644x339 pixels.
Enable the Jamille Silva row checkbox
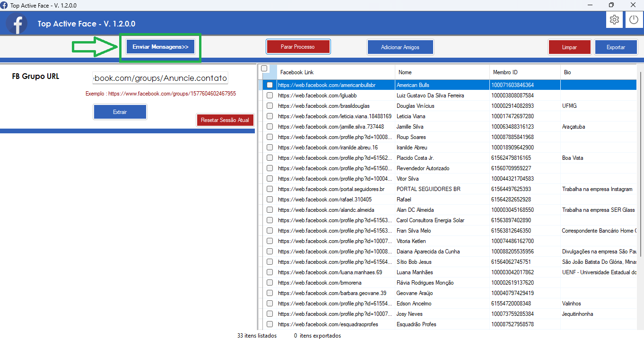(270, 127)
